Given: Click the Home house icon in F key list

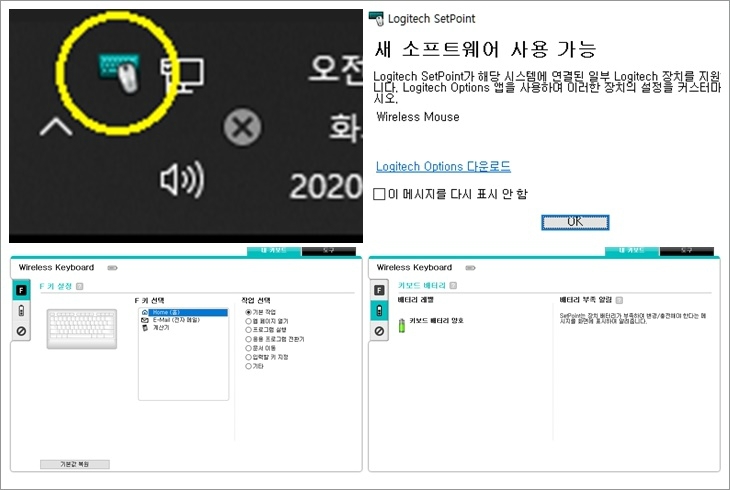Looking at the screenshot, I should point(145,312).
